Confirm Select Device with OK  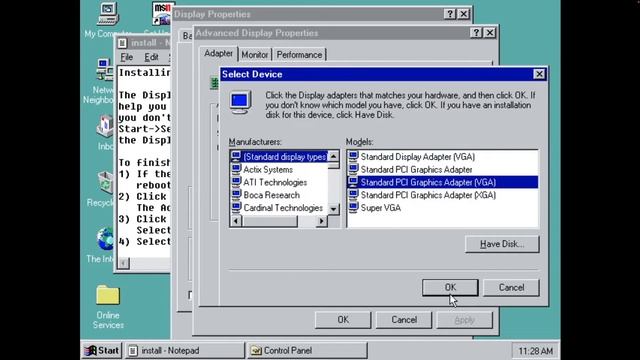[450, 287]
